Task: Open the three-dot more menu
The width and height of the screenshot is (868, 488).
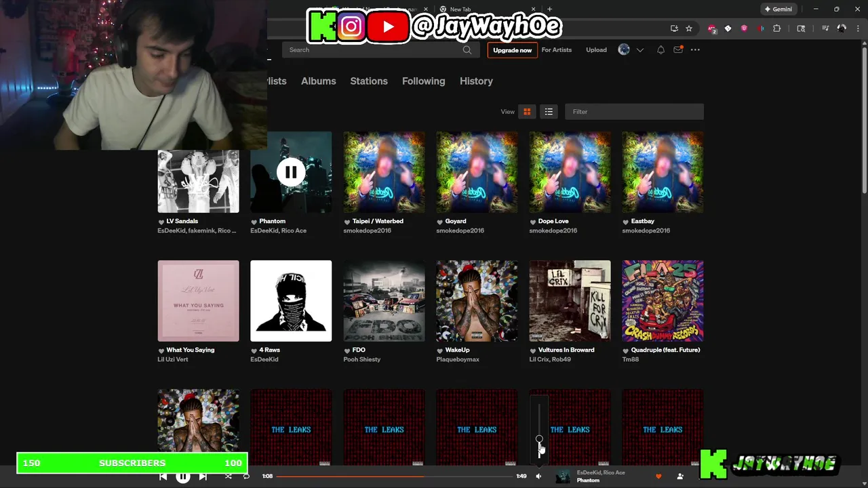Action: click(695, 49)
